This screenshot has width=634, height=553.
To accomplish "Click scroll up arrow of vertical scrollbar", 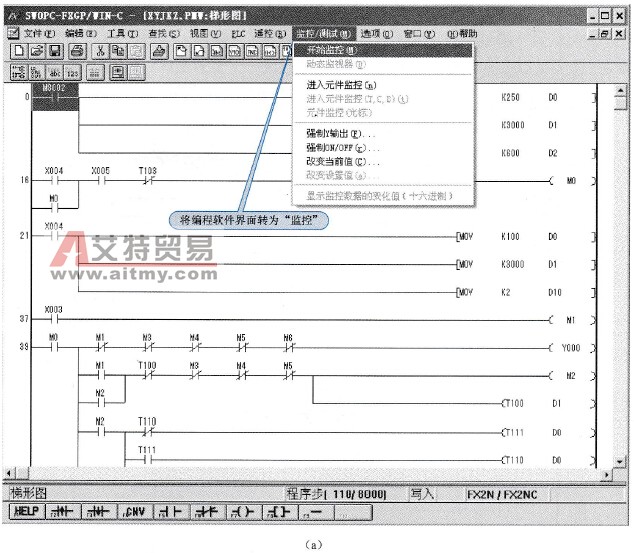I will [620, 91].
